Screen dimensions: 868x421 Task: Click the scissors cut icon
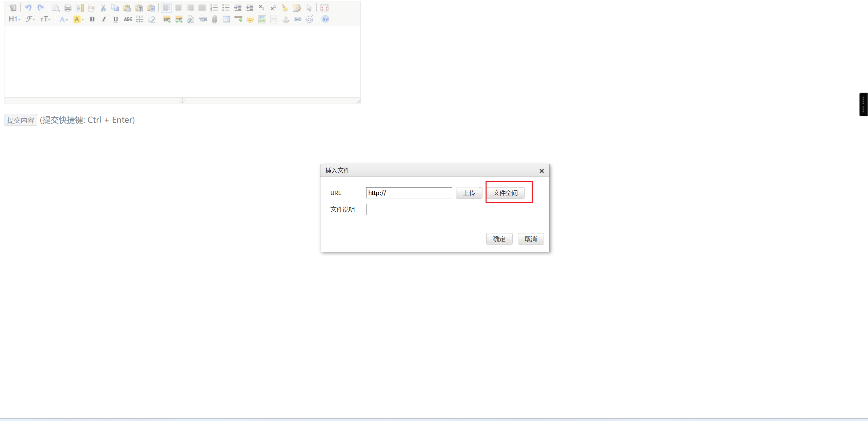(103, 7)
